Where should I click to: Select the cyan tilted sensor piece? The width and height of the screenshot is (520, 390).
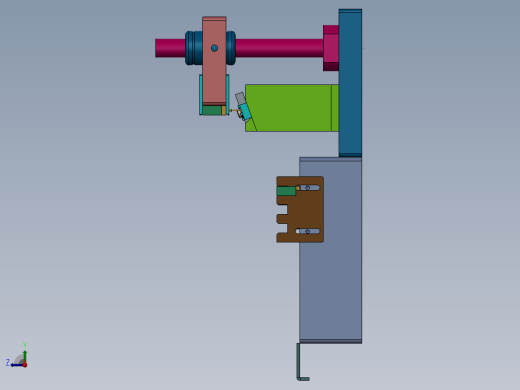[245, 112]
